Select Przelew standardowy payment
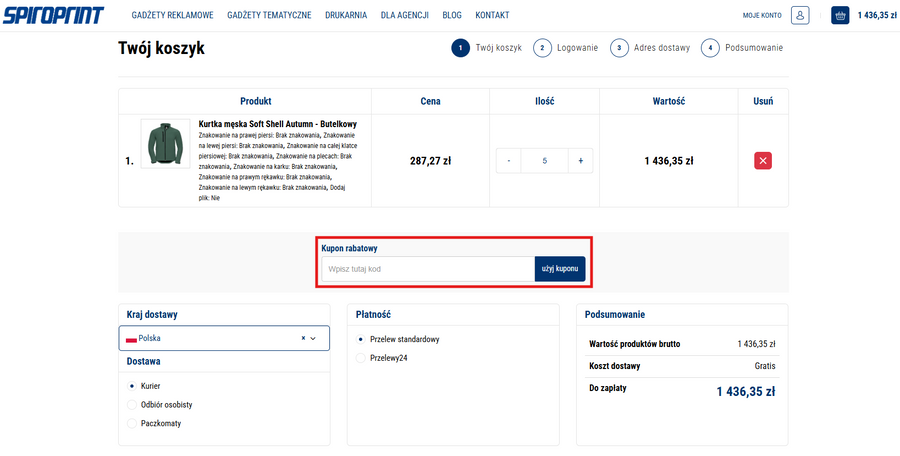The height and width of the screenshot is (456, 900). click(x=361, y=339)
